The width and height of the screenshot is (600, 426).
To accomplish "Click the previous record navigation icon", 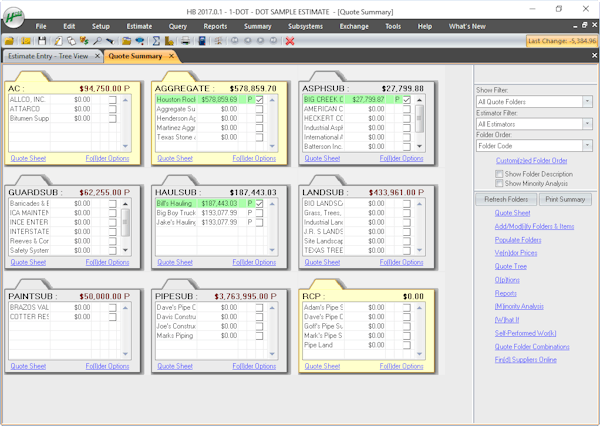I will point(248,40).
